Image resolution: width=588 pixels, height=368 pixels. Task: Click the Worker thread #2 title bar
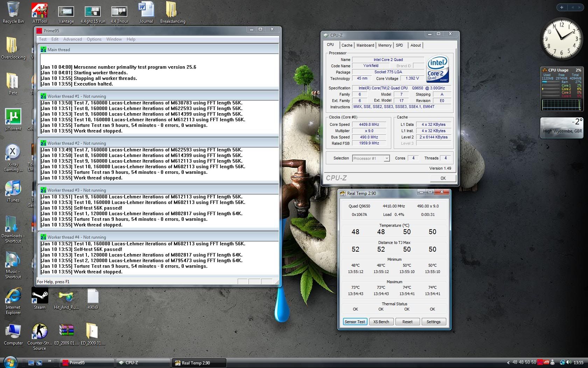click(159, 143)
